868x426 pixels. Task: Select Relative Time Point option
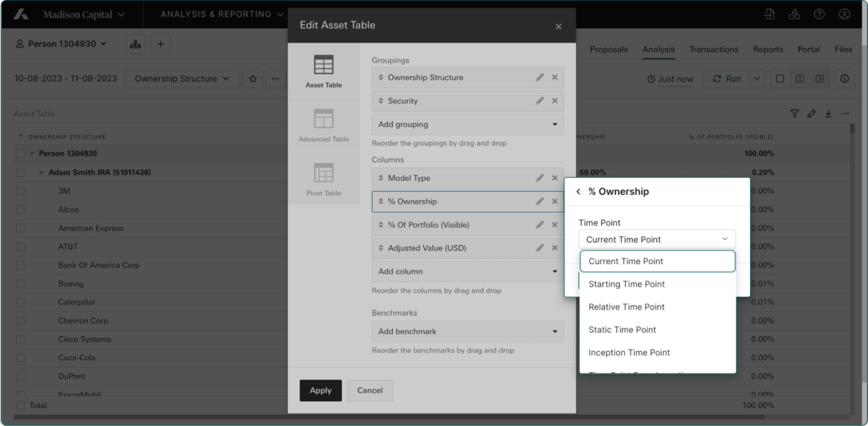pos(626,307)
